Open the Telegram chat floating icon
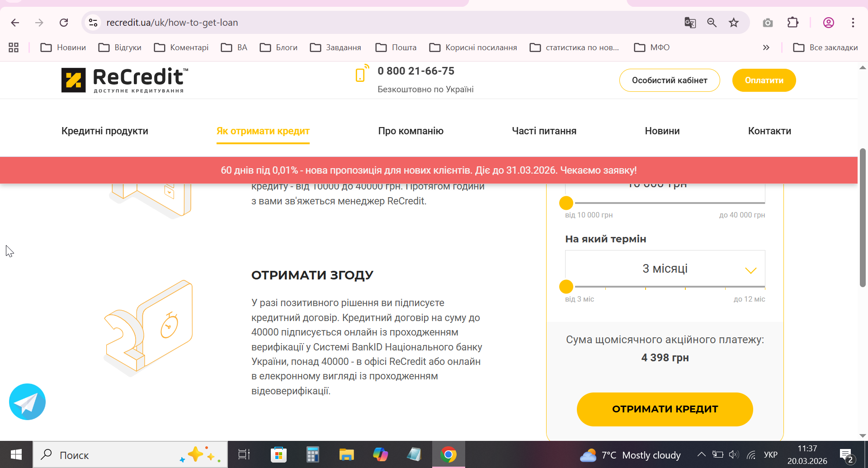Image resolution: width=868 pixels, height=468 pixels. coord(27,402)
